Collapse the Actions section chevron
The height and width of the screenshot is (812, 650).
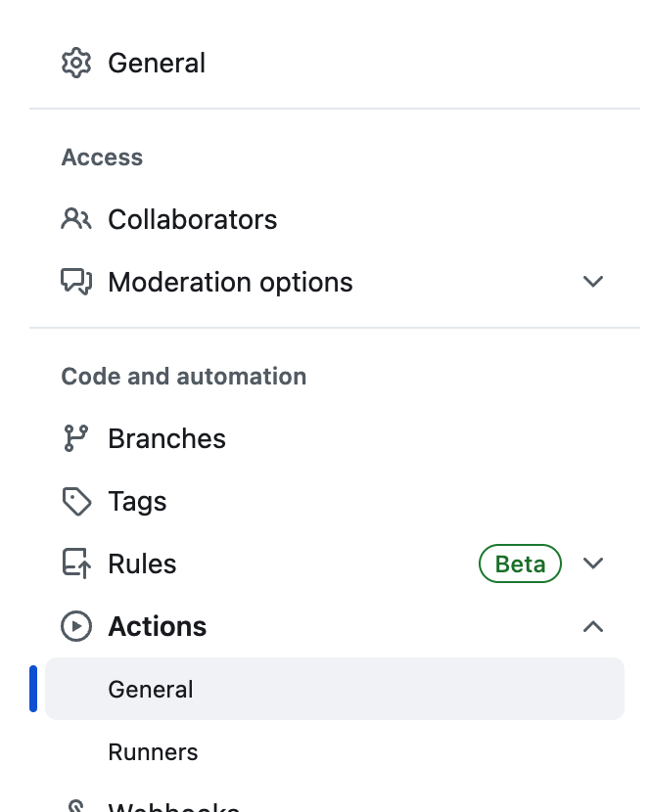click(x=592, y=626)
